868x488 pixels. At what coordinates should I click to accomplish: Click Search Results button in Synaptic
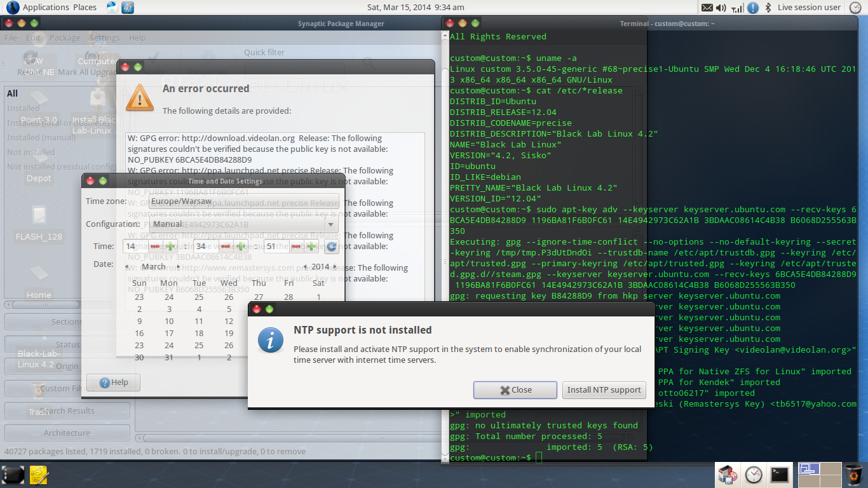[x=67, y=410]
